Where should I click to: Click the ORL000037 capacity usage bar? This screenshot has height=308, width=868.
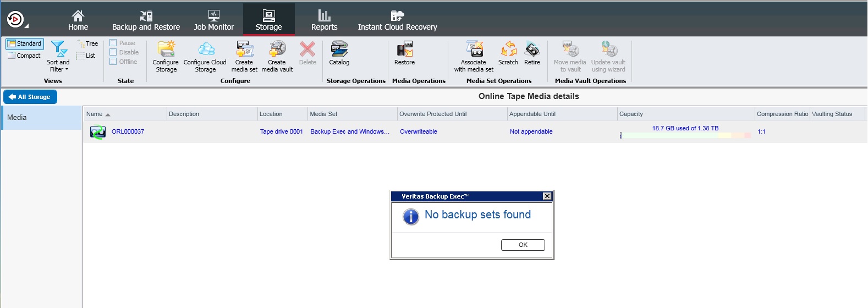[x=685, y=135]
